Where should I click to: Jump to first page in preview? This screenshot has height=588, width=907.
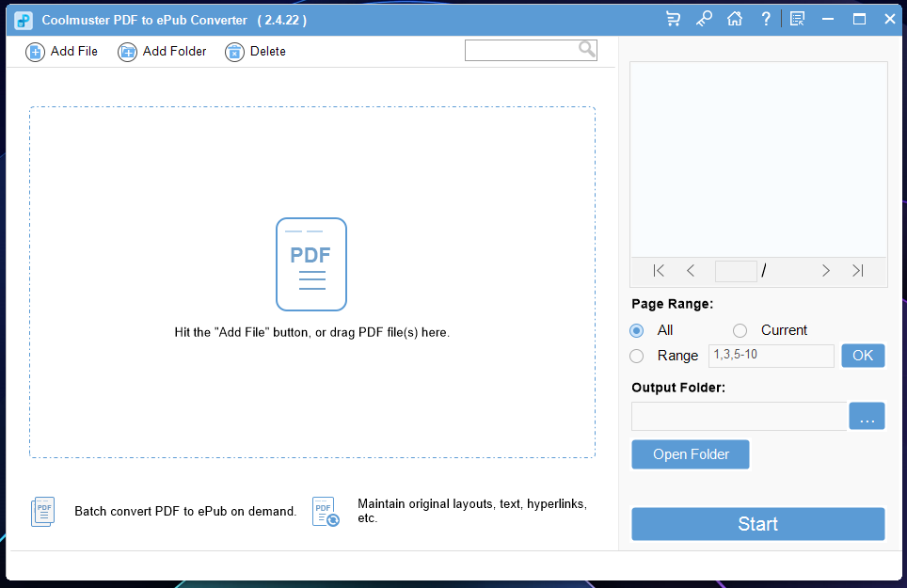coord(659,271)
